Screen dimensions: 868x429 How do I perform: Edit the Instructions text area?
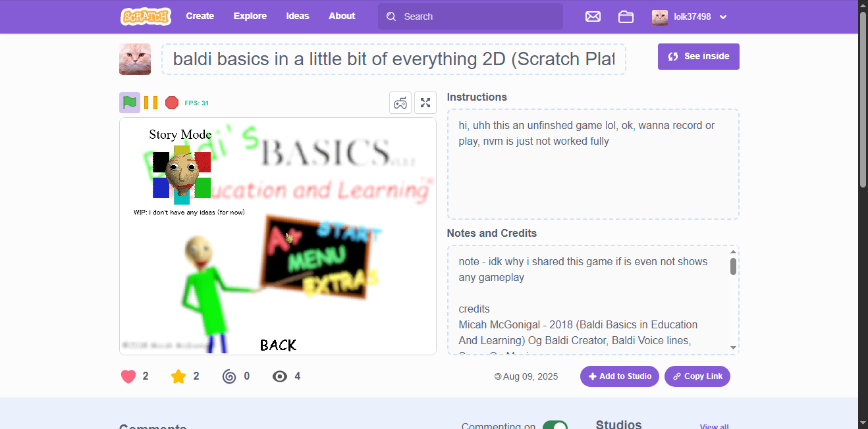pyautogui.click(x=593, y=164)
